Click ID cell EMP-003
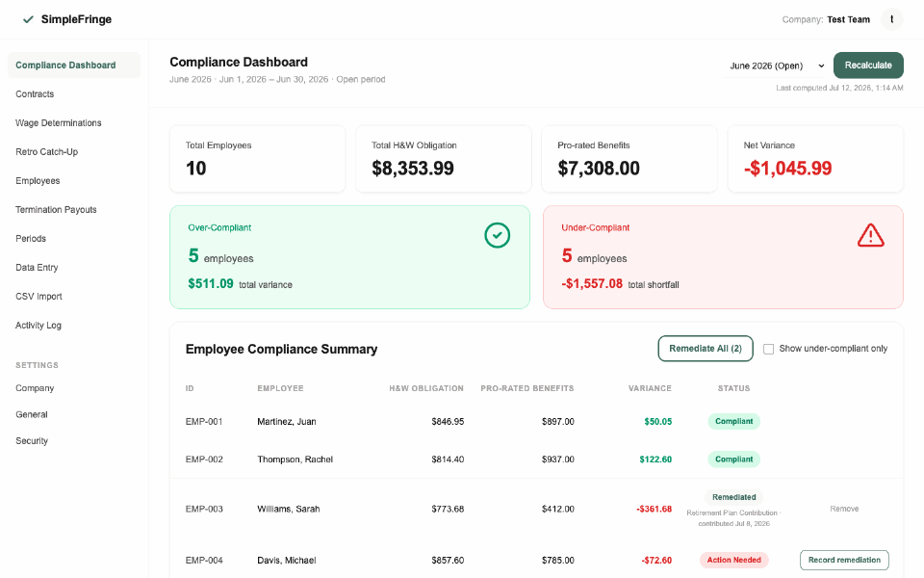 [204, 509]
